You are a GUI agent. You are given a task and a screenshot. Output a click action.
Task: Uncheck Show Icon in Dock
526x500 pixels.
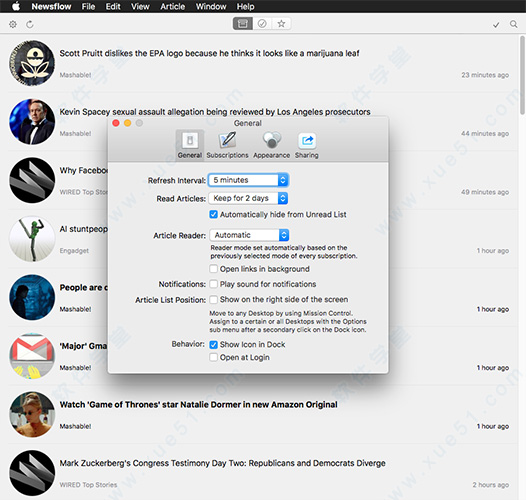[213, 345]
